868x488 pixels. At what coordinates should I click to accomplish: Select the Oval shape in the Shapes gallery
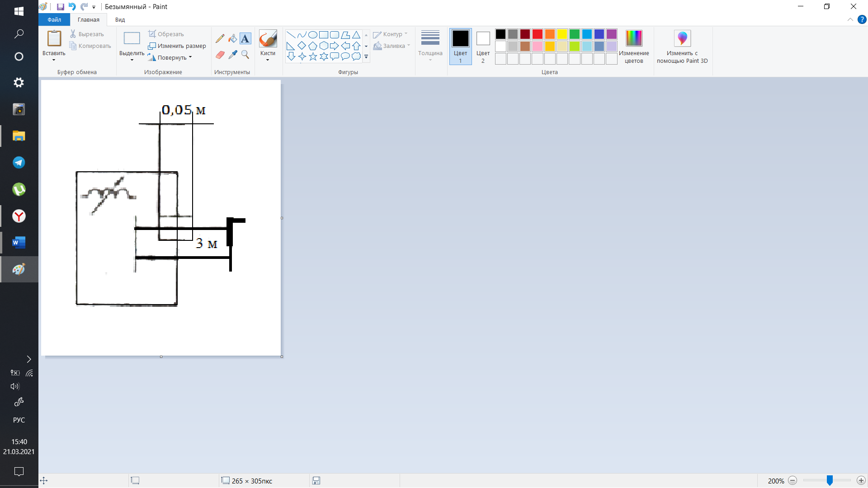[x=312, y=35]
